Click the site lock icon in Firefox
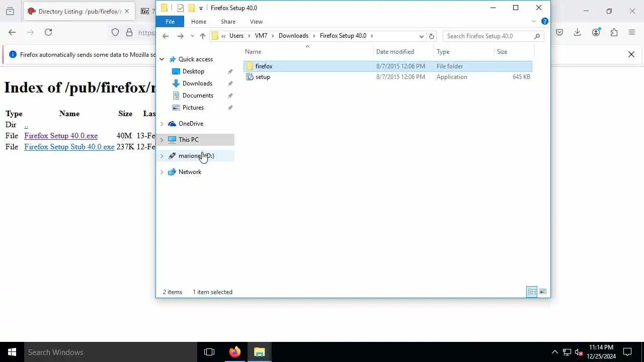This screenshot has height=362, width=644. coord(129,32)
